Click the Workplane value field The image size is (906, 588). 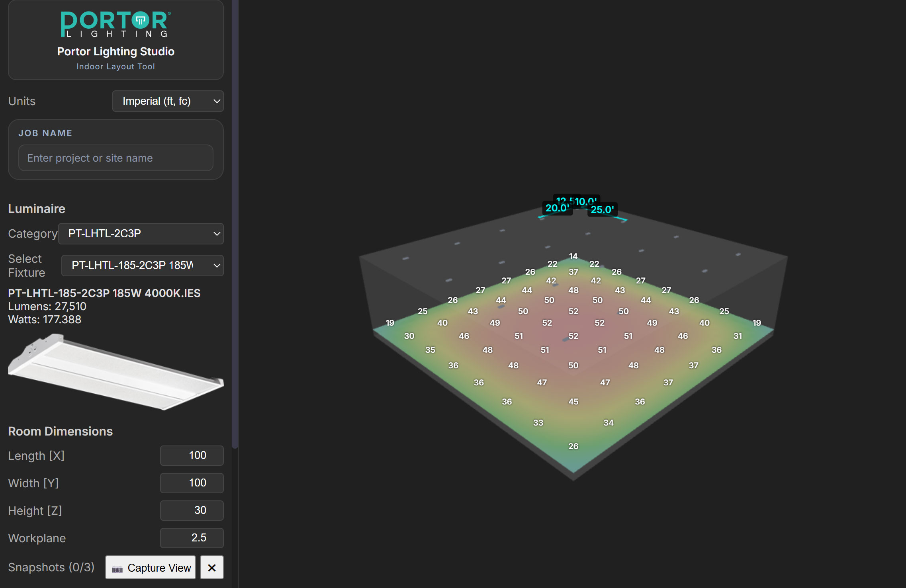(192, 538)
